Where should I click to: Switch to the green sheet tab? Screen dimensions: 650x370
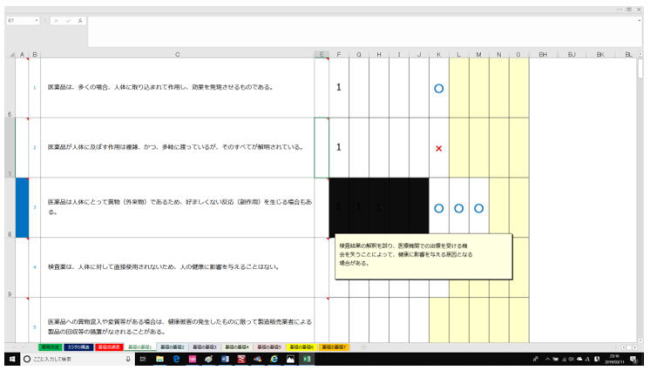[x=50, y=347]
